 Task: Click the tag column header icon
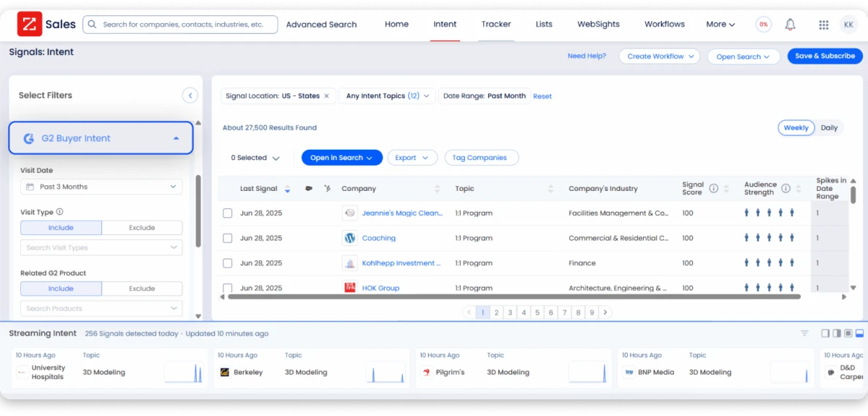[309, 189]
